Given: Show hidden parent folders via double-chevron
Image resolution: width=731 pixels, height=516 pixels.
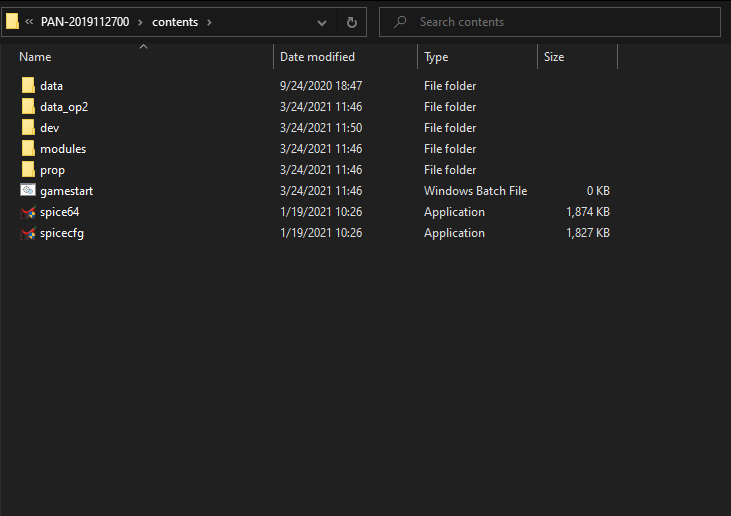Looking at the screenshot, I should [x=30, y=22].
